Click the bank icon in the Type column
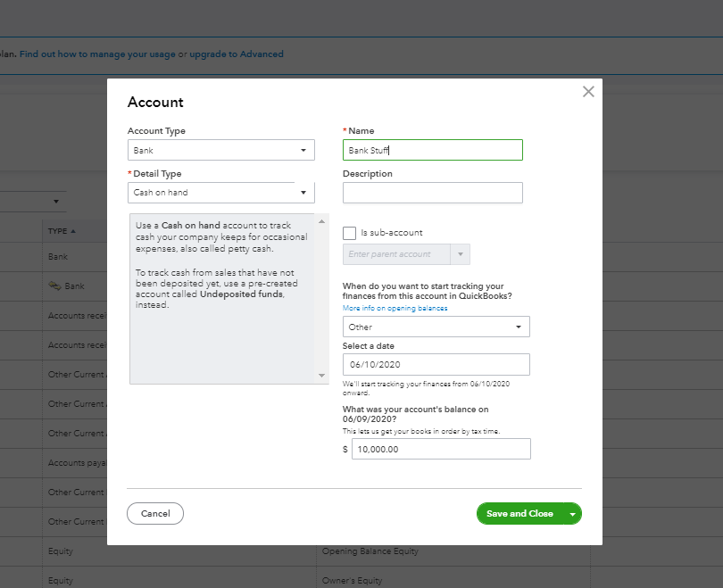The height and width of the screenshot is (588, 723). tap(54, 286)
